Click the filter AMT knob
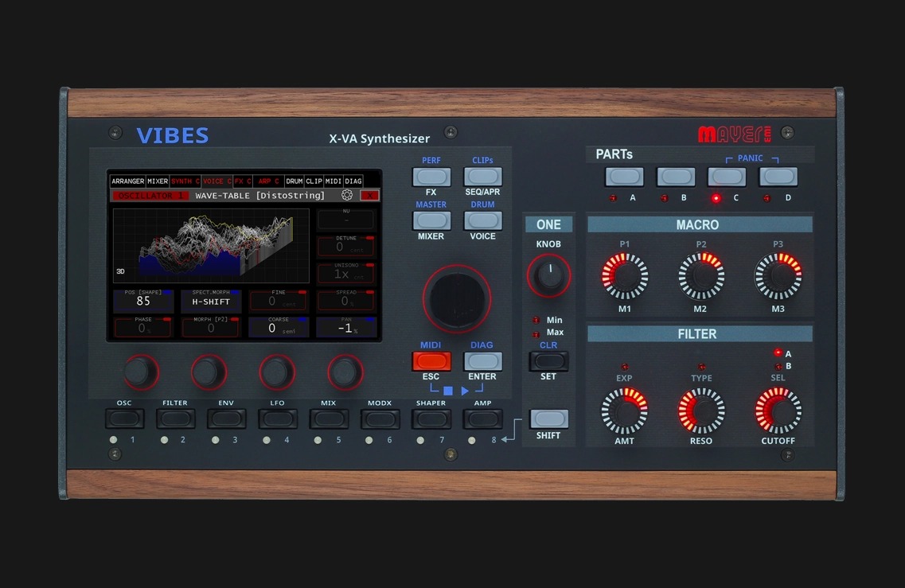This screenshot has width=905, height=588. 625,411
